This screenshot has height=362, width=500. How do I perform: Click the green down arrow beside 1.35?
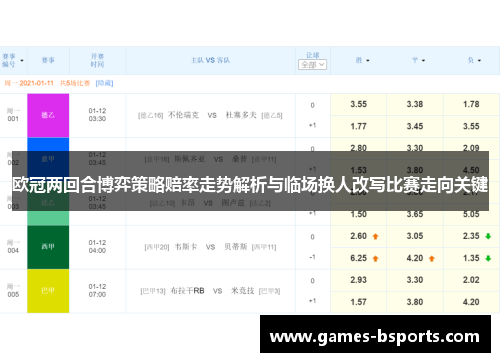(x=488, y=258)
